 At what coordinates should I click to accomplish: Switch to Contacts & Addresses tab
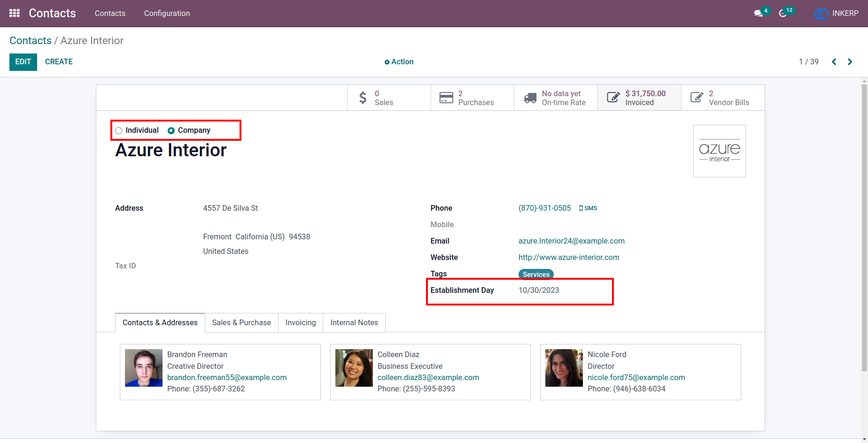point(160,322)
